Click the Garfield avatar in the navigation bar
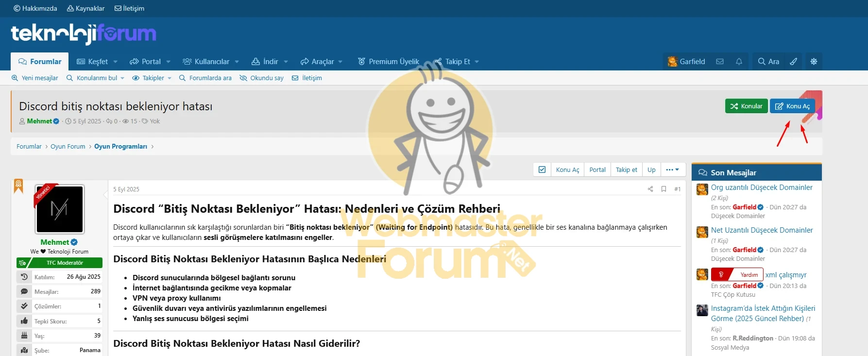The height and width of the screenshot is (356, 868). click(672, 62)
